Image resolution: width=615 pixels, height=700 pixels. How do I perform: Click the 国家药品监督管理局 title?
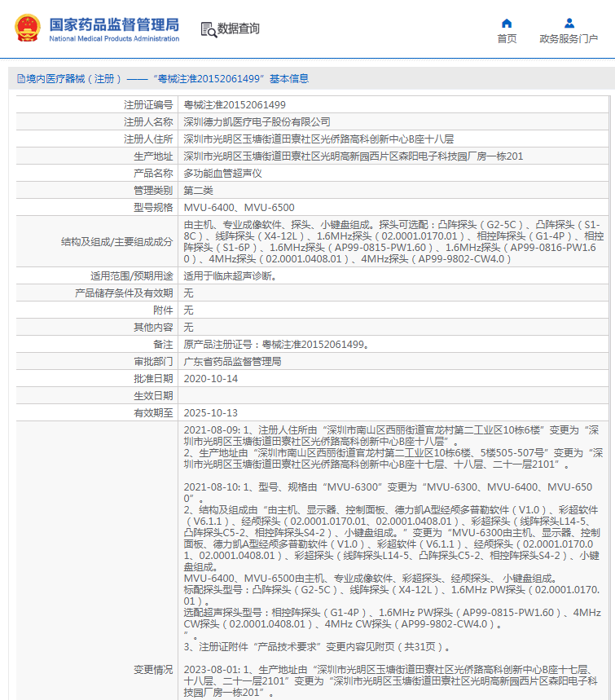click(114, 24)
